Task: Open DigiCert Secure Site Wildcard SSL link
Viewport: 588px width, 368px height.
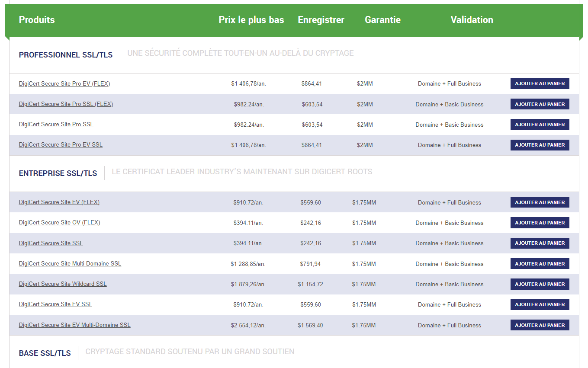Action: (63, 284)
